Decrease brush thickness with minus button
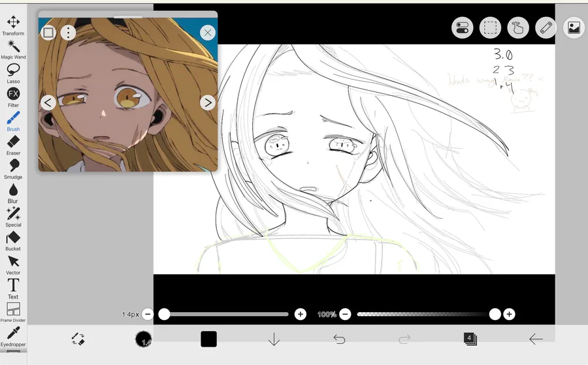588x365 pixels. (x=148, y=314)
